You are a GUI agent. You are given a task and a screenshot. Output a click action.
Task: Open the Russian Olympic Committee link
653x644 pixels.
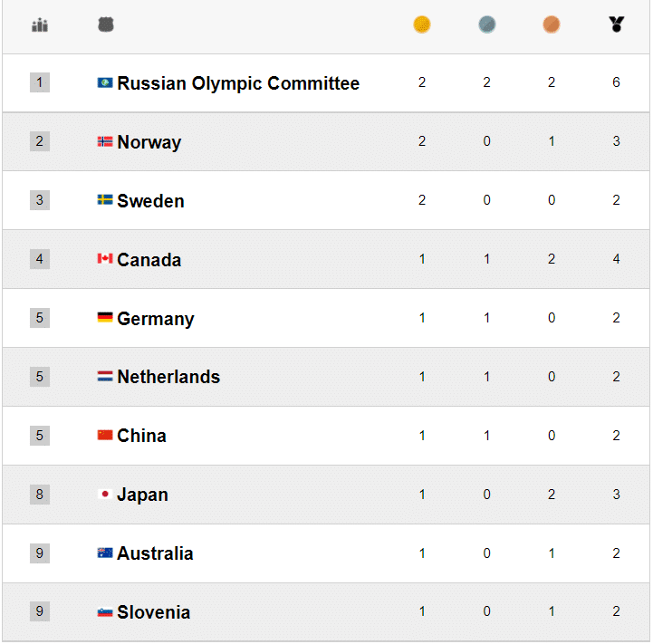pyautogui.click(x=238, y=83)
